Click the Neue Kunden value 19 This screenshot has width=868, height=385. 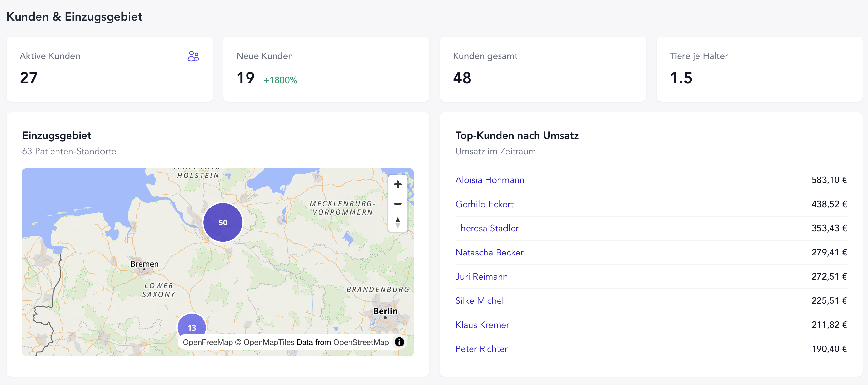[245, 78]
